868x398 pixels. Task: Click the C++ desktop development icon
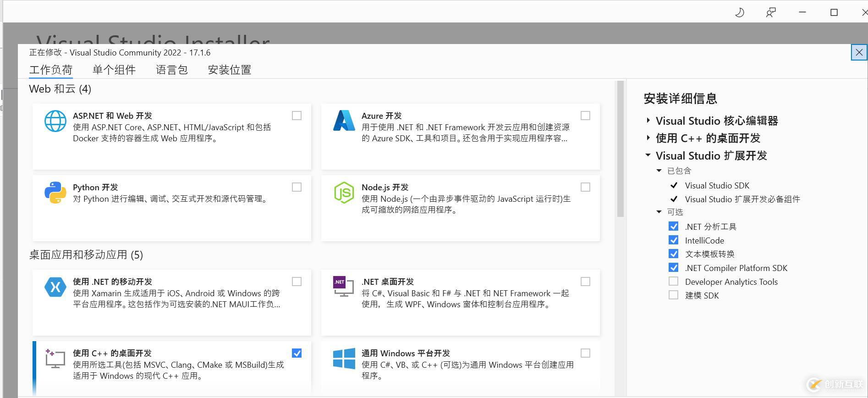(55, 359)
